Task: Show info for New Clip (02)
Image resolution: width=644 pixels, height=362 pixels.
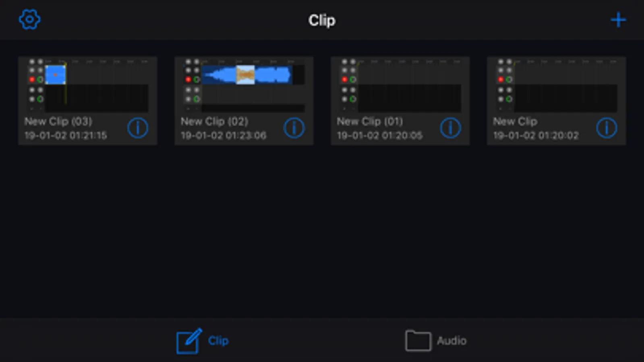Action: (294, 128)
